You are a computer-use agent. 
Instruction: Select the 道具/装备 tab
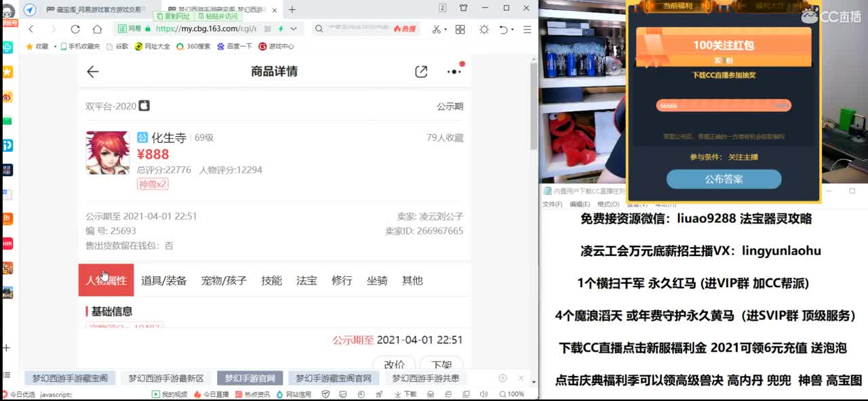pos(163,280)
